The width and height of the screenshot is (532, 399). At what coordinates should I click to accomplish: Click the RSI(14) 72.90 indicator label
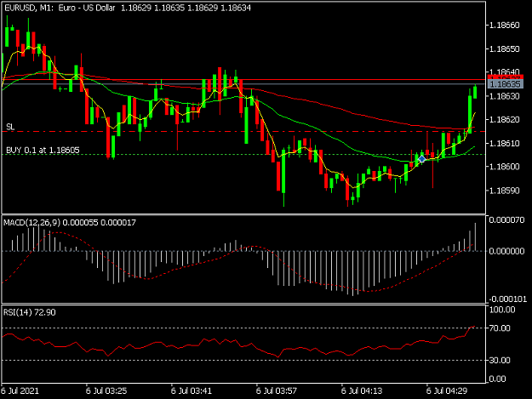point(29,312)
